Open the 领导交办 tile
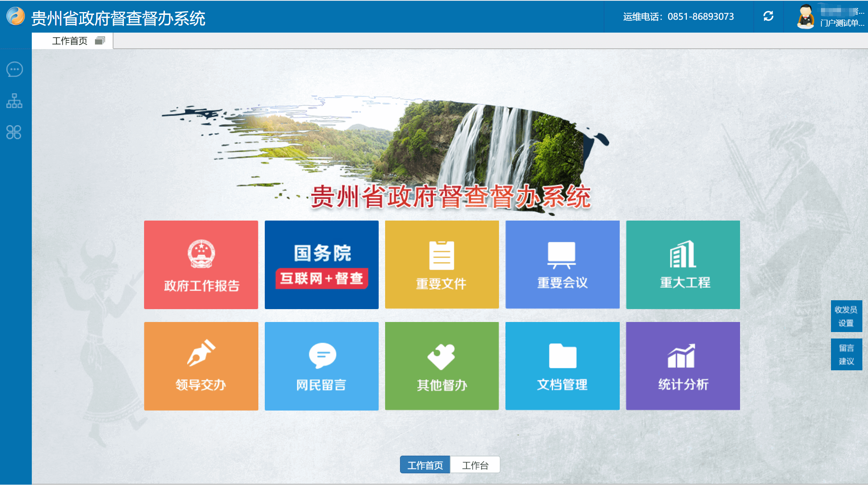868x485 pixels. pos(201,366)
